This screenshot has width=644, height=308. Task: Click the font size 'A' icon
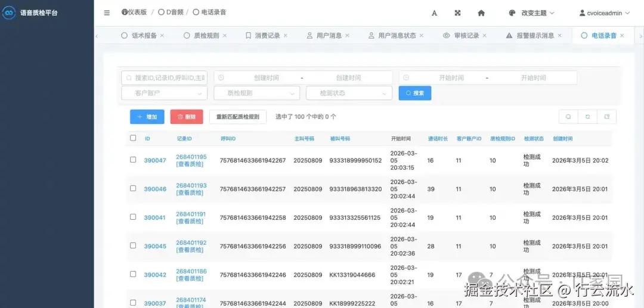click(434, 13)
